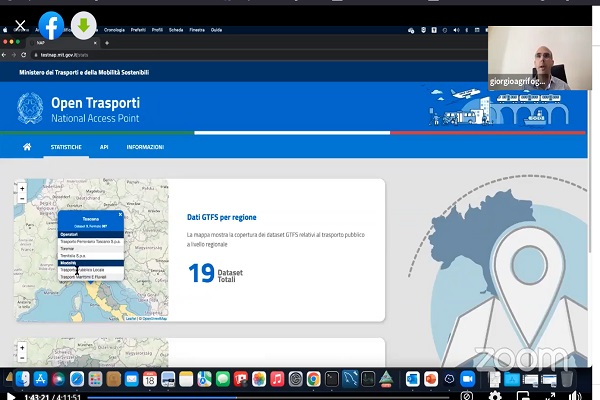Zoom in on the second lower map
This screenshot has height=400, width=600.
(22, 348)
